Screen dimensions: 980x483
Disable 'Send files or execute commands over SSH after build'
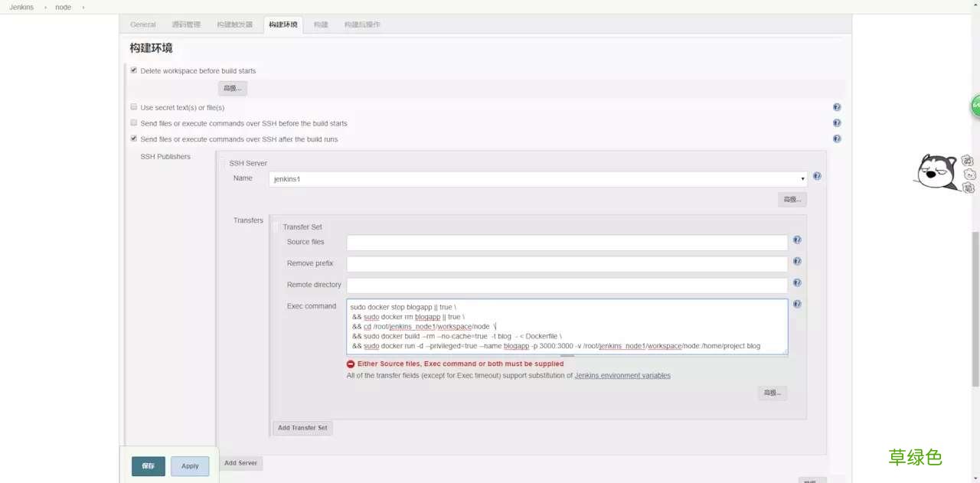point(133,139)
